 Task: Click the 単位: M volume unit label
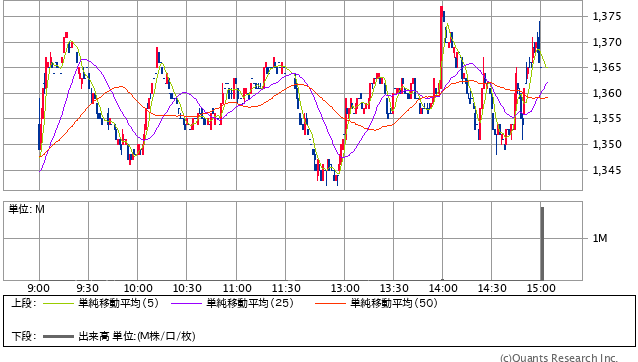26,209
